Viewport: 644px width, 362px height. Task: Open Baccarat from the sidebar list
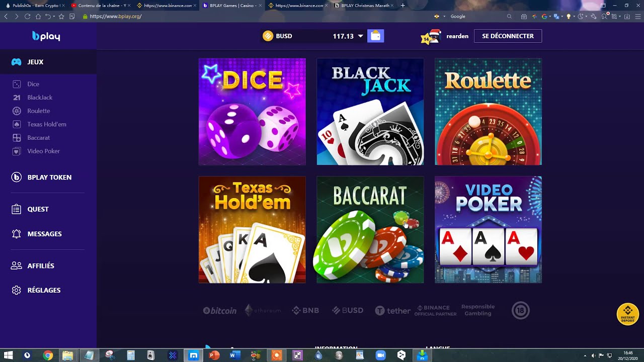39,138
